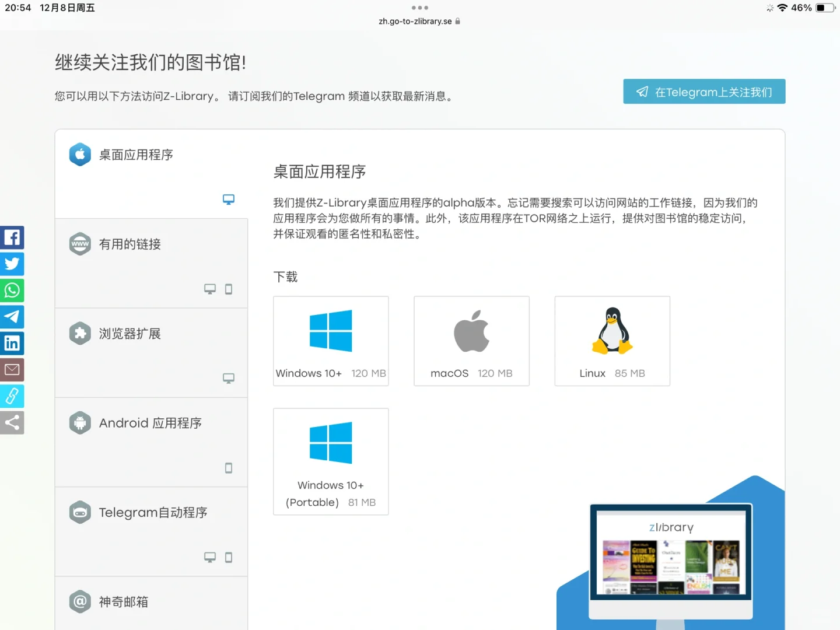Click the Windows Portable logo icon

[331, 443]
